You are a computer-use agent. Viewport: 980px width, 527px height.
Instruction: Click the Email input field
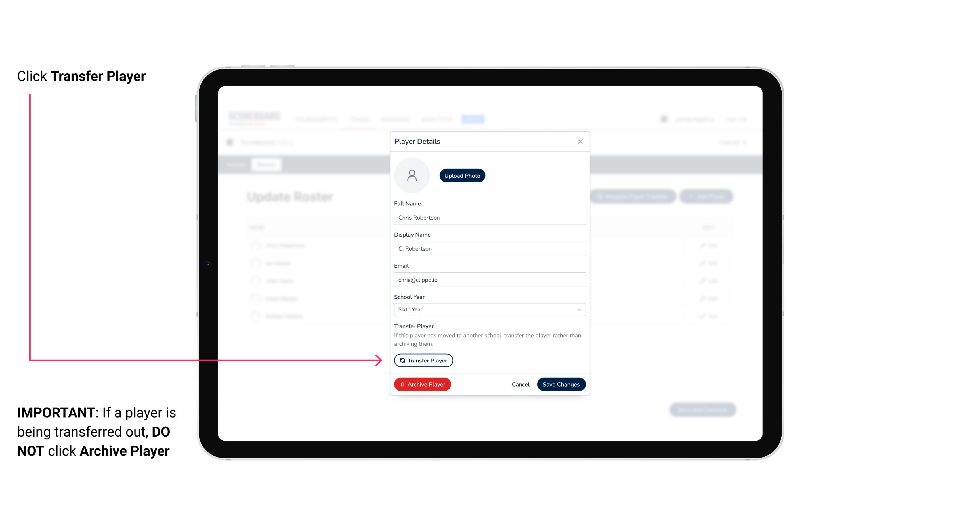[x=489, y=279]
